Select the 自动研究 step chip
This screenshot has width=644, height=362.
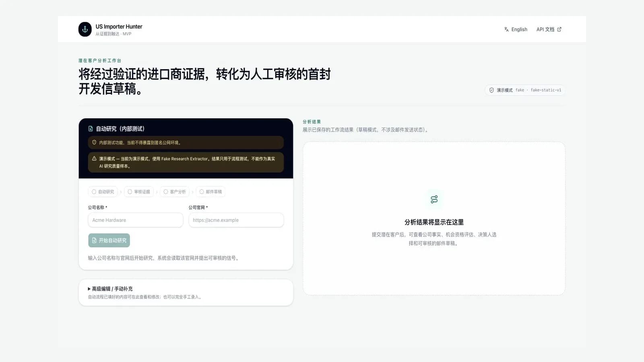tap(103, 192)
